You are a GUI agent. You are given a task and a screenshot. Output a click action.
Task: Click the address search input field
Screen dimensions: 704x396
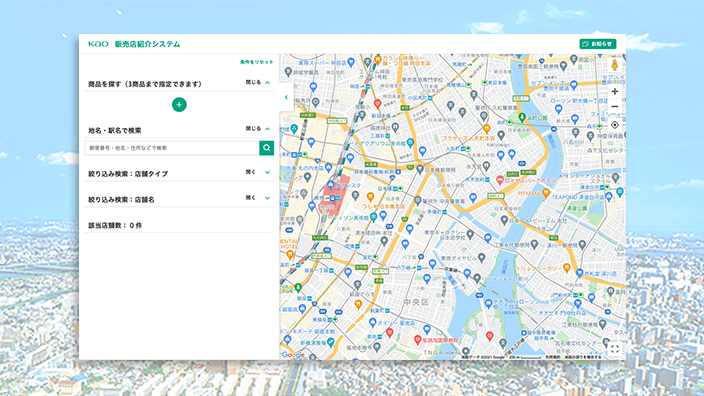[172, 148]
